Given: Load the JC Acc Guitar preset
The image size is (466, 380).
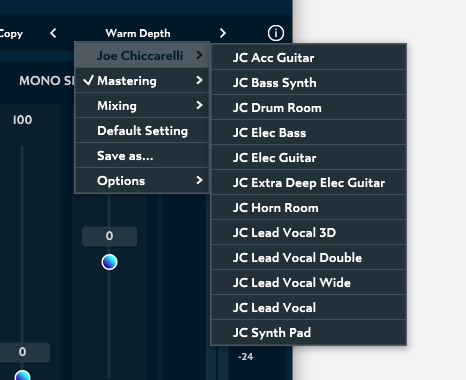Looking at the screenshot, I should [309, 57].
